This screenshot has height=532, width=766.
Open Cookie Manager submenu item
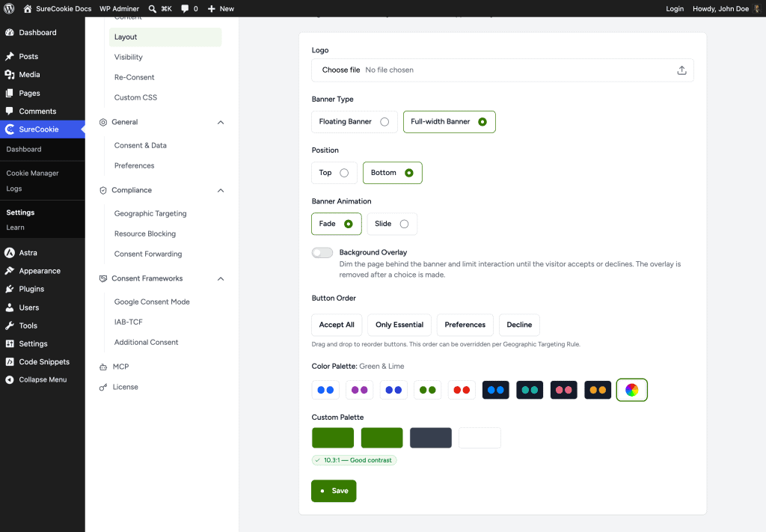(32, 173)
